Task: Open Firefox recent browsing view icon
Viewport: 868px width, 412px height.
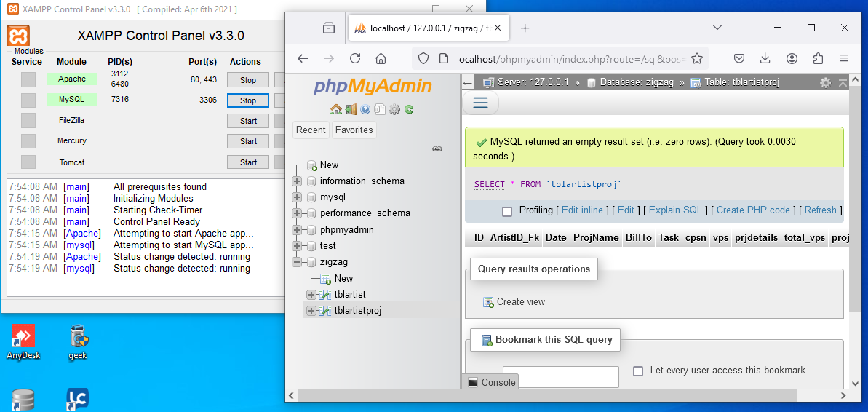Action: (x=330, y=28)
